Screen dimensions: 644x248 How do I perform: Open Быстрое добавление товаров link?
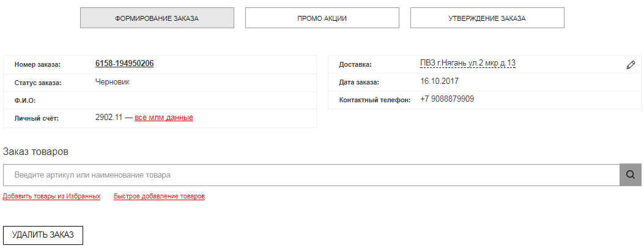[160, 196]
